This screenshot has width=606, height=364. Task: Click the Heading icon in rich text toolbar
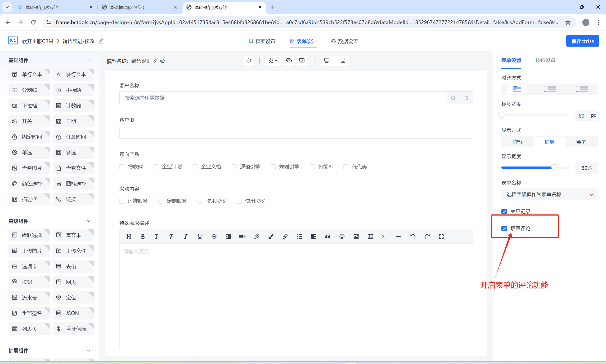(x=129, y=237)
